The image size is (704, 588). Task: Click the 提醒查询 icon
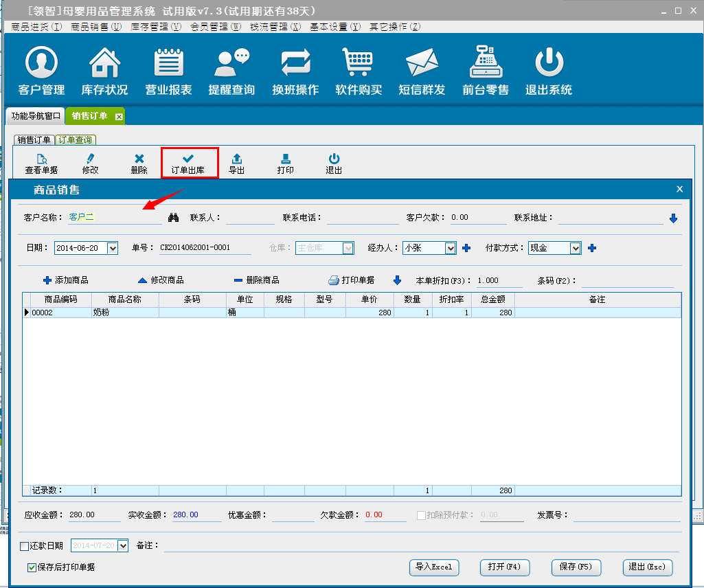pos(231,71)
